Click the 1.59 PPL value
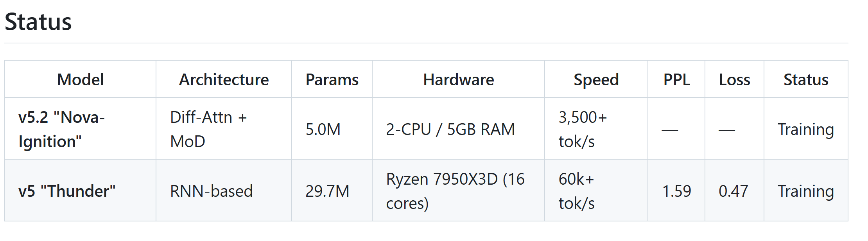The height and width of the screenshot is (241, 868). pyautogui.click(x=676, y=191)
